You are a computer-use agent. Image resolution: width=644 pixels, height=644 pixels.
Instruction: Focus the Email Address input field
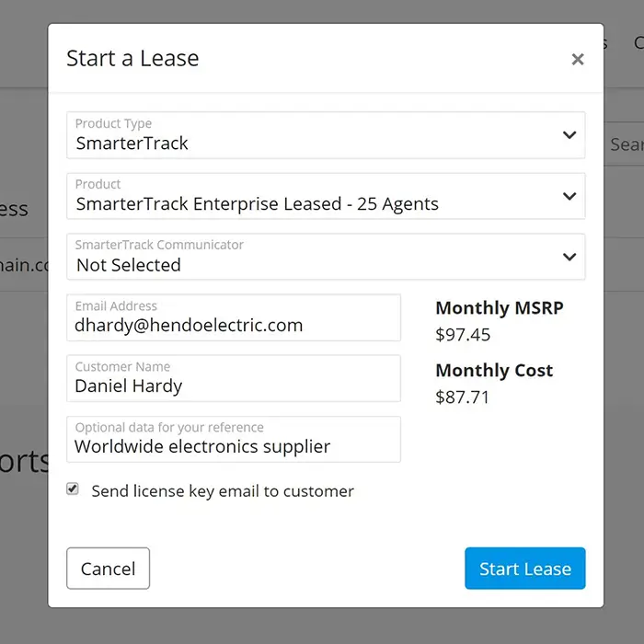pos(234,317)
